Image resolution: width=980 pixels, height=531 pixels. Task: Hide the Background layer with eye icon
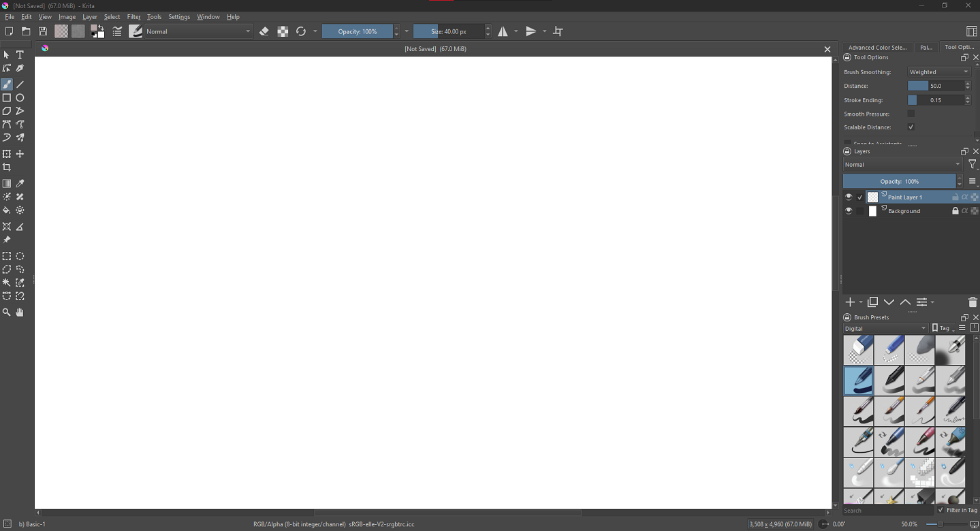coord(849,211)
